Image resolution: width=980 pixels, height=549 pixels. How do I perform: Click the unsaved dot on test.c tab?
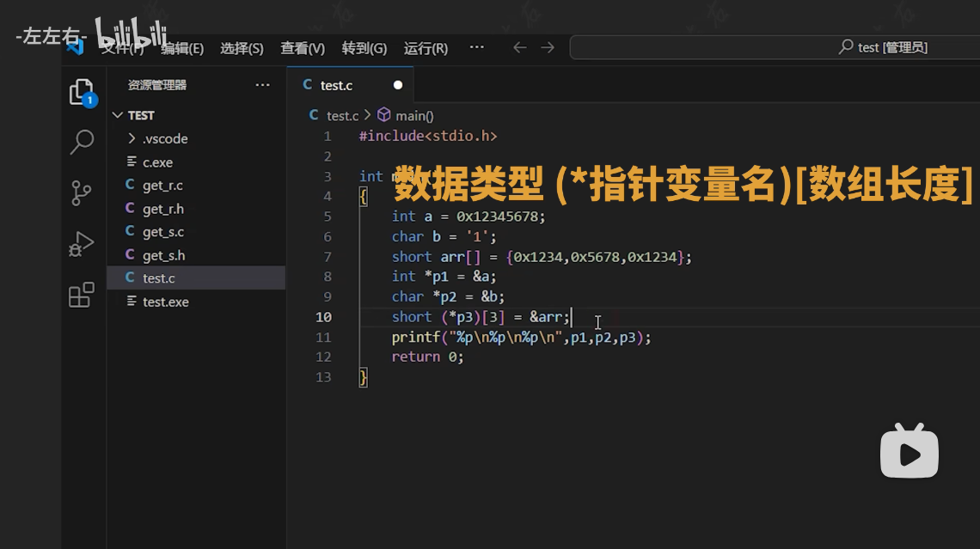click(x=398, y=85)
